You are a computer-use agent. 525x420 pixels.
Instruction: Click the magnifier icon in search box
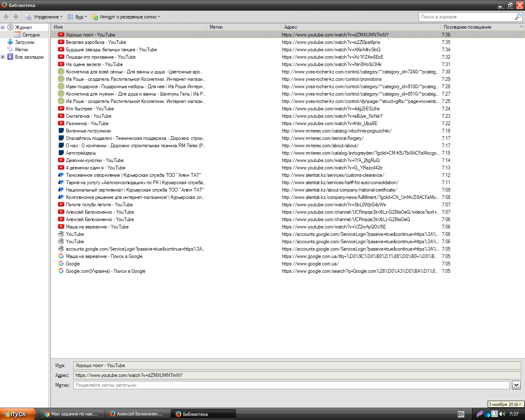[518, 17]
